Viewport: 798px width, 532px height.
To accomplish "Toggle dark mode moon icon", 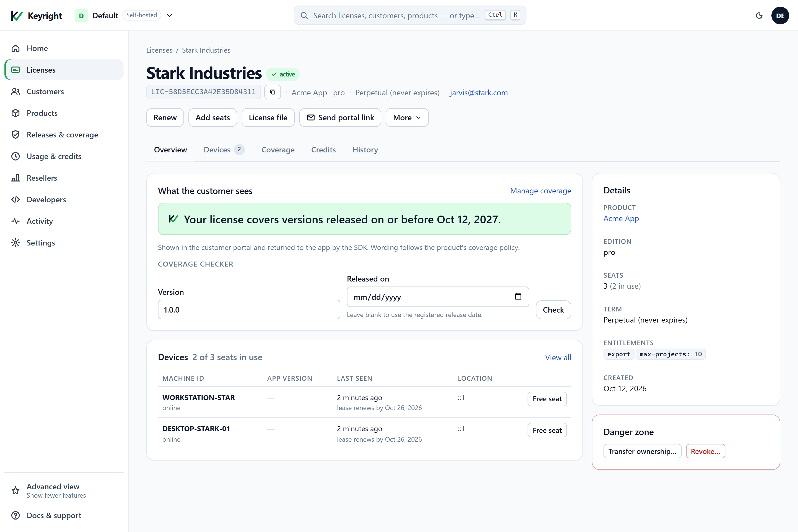I will [x=759, y=16].
